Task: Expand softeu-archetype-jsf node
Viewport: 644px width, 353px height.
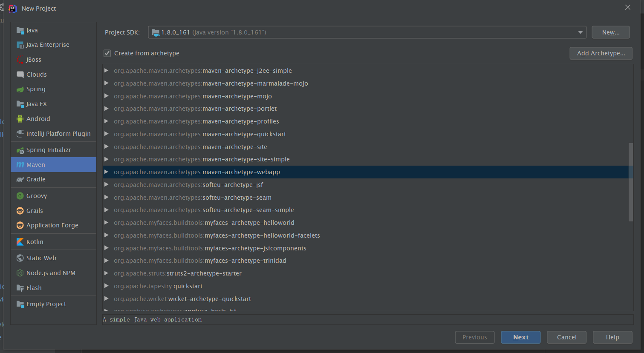Action: point(107,185)
